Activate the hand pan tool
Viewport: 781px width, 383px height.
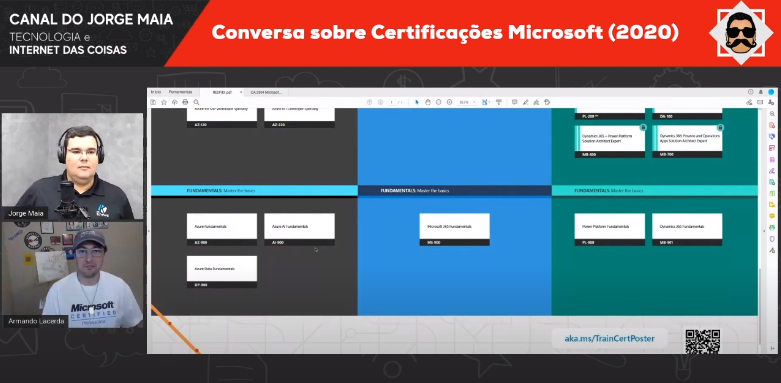tap(428, 102)
